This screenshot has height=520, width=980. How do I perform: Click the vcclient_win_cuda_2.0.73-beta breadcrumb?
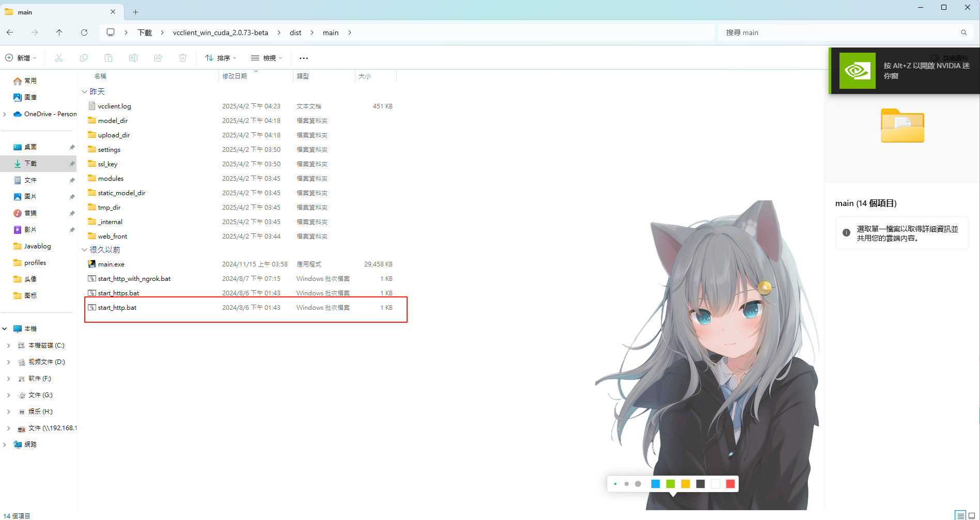click(x=221, y=33)
